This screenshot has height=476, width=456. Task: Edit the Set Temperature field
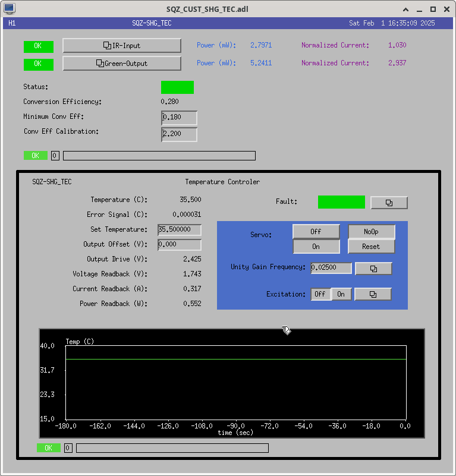coord(179,230)
